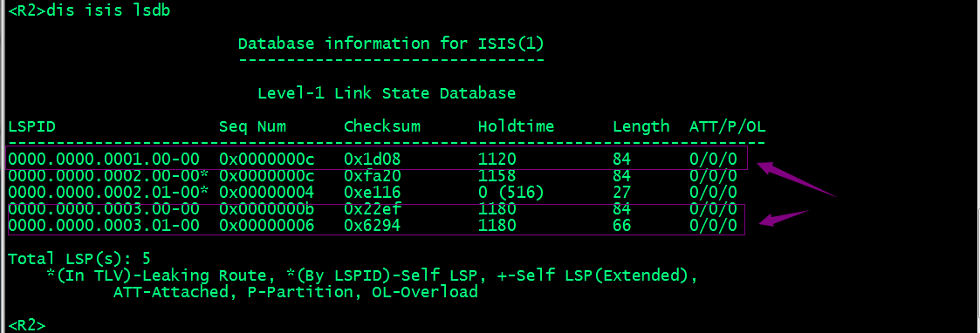Select LSPID 0000.0000.0002.00-00*
Screen dimensions: 980x333
tap(108, 176)
